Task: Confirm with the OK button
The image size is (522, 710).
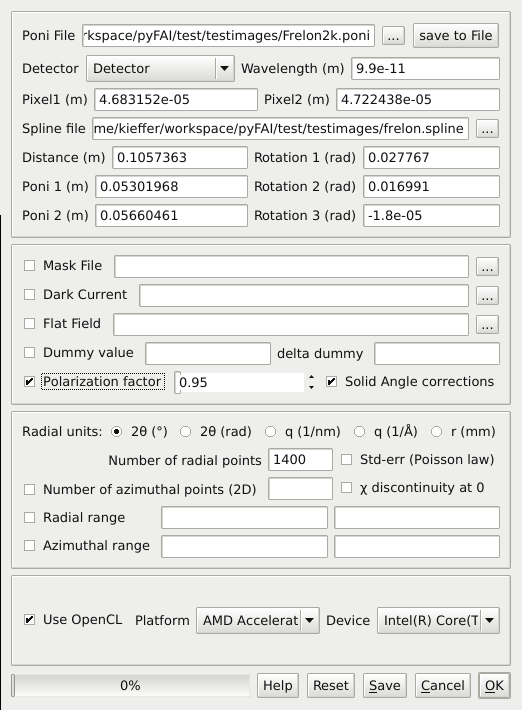Action: tap(494, 686)
